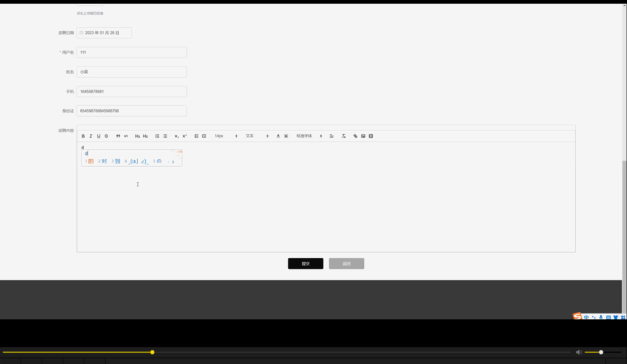The width and height of the screenshot is (627, 364).
Task: Open the text color picker
Action: coord(278,136)
